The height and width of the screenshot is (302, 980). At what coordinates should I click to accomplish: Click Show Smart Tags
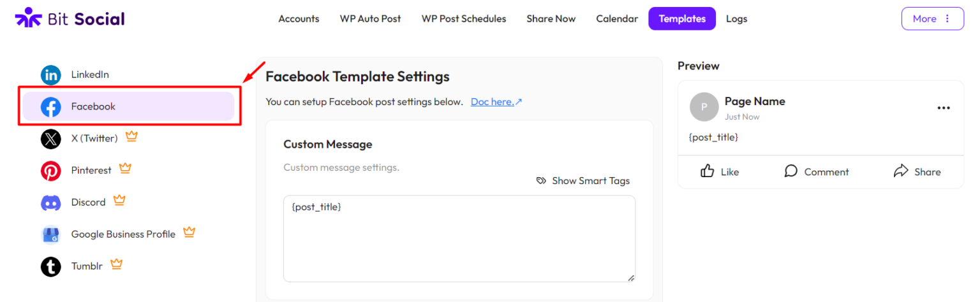pyautogui.click(x=583, y=181)
